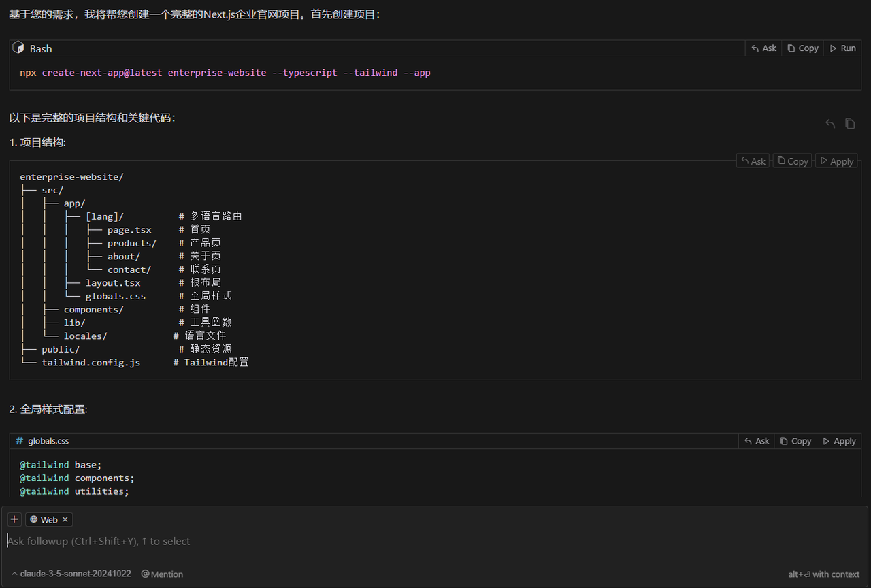Copy the globals.css code block

point(795,441)
